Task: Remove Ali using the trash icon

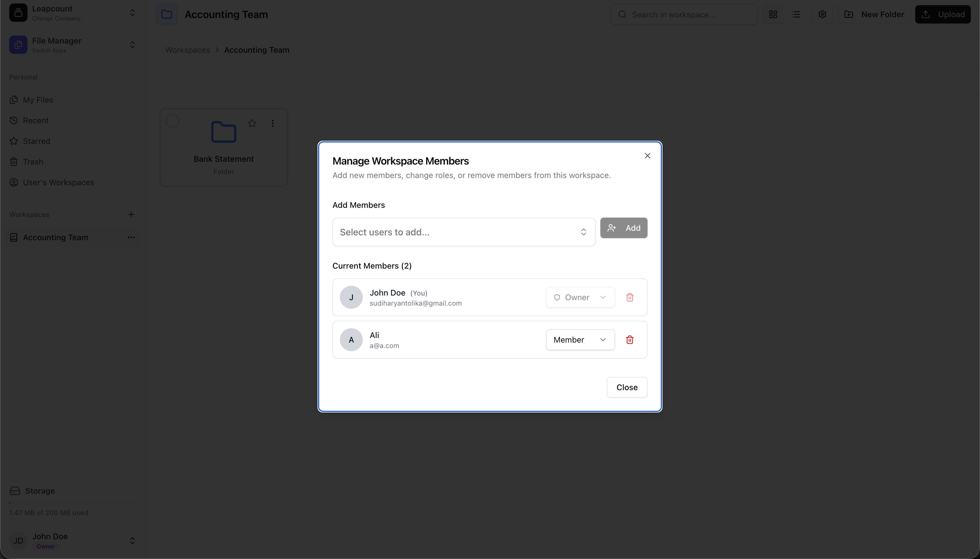Action: [x=629, y=339]
